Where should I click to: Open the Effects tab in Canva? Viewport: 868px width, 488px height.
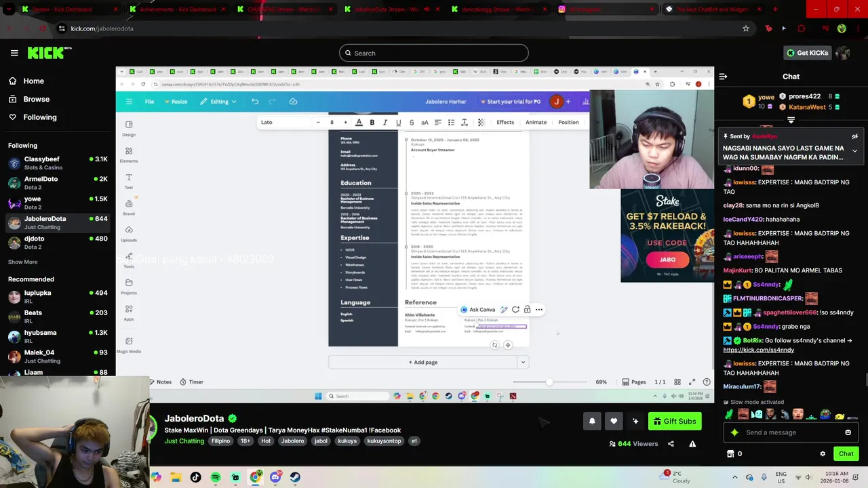(505, 123)
